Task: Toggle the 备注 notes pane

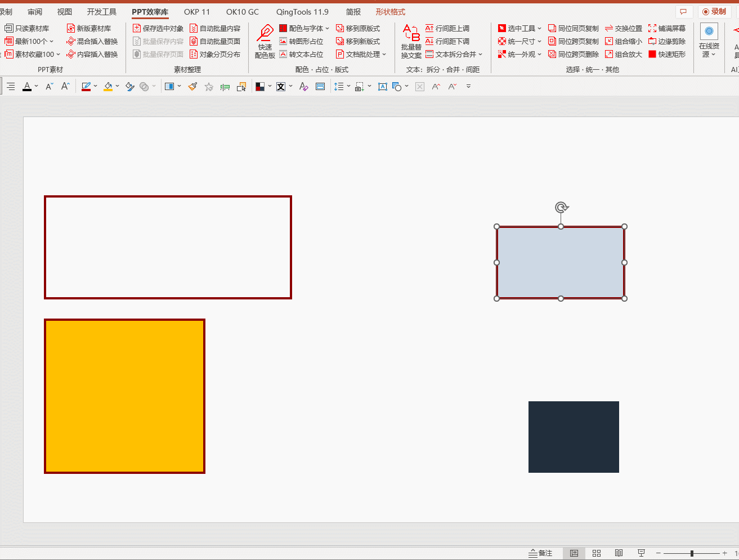Action: click(540, 553)
